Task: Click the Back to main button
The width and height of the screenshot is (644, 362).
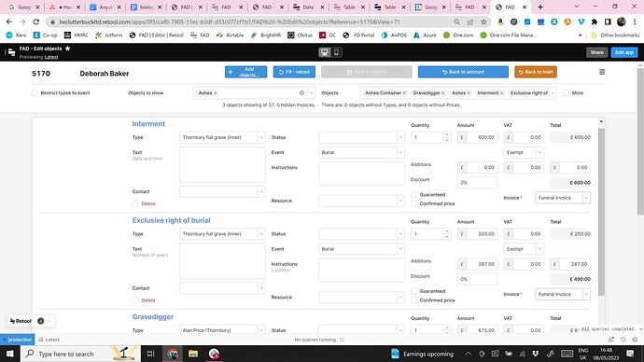Action: pos(536,72)
